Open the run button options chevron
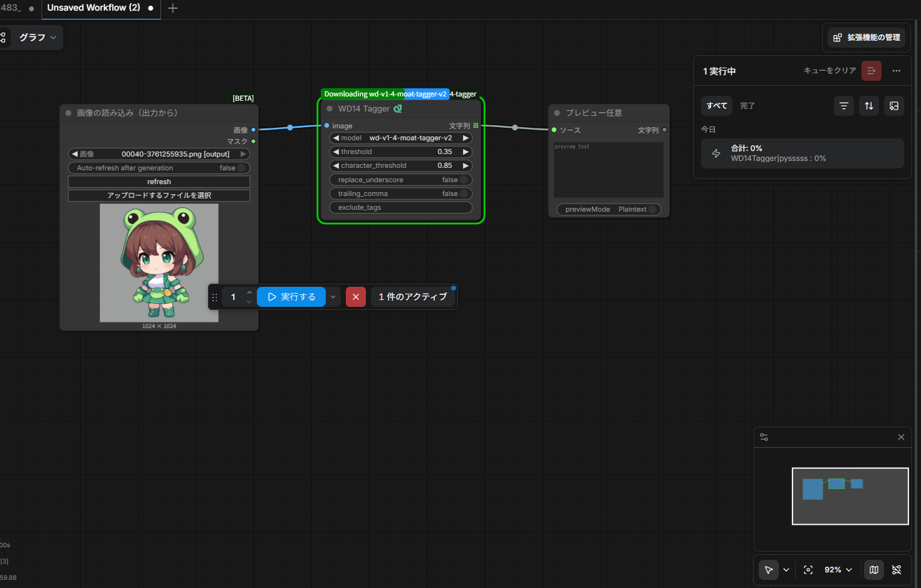 coord(333,297)
